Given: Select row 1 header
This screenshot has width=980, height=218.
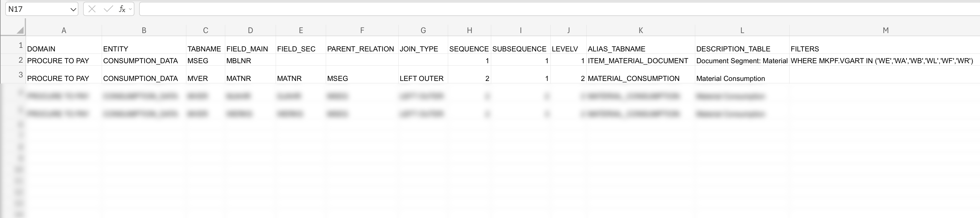Looking at the screenshot, I should (x=21, y=45).
